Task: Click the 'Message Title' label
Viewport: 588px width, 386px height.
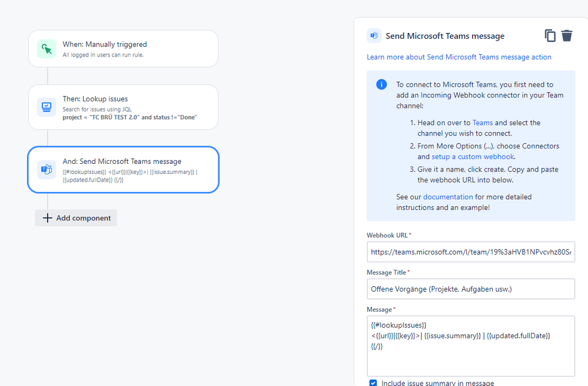Action: click(x=386, y=273)
